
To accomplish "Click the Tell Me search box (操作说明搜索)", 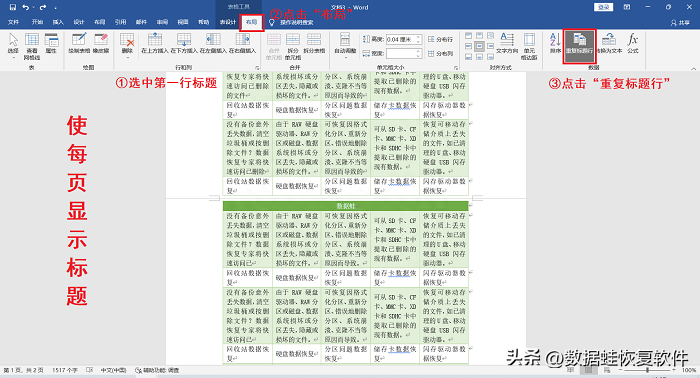I will point(297,22).
